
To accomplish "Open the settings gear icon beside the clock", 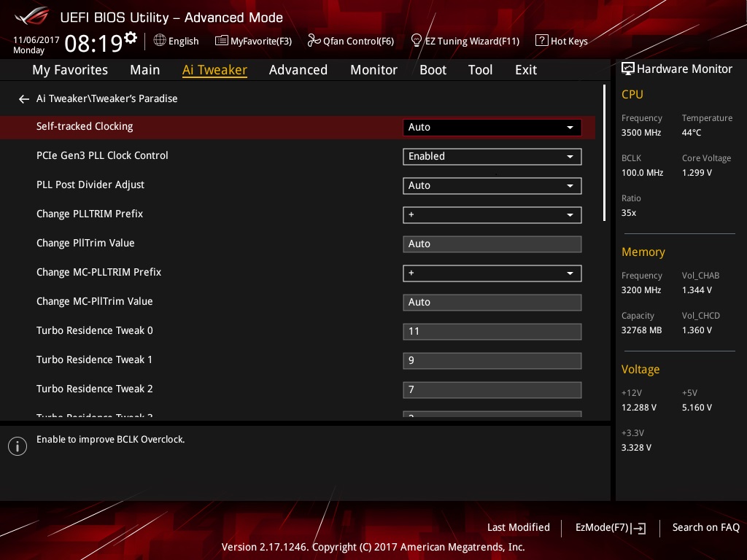I will point(131,37).
